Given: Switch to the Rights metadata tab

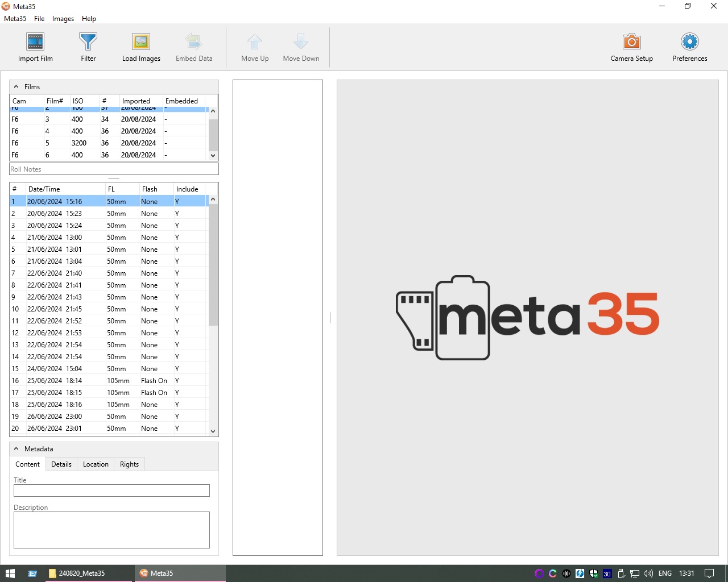Looking at the screenshot, I should (129, 464).
